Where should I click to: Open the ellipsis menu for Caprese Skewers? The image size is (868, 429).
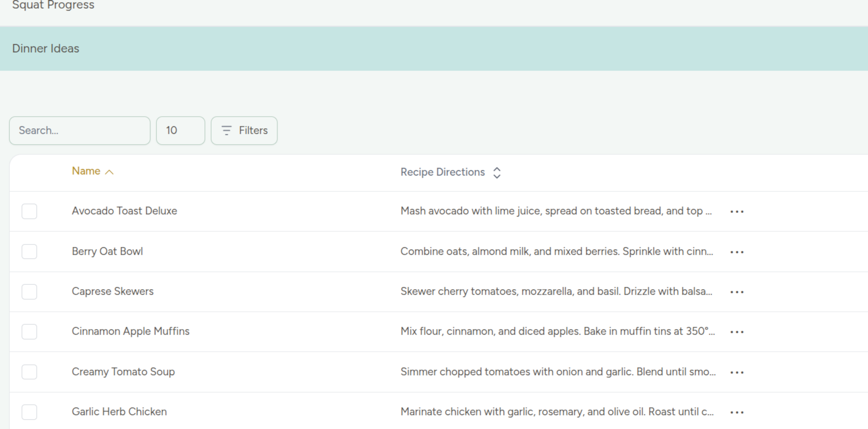(737, 292)
